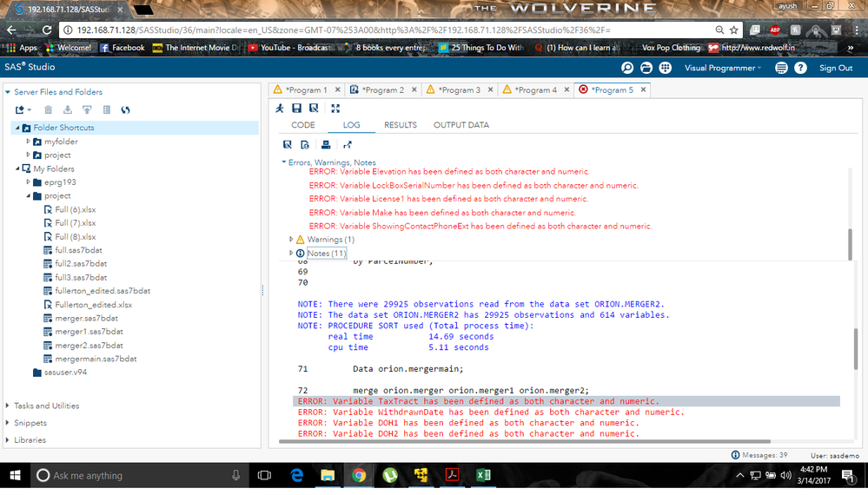Screen dimensions: 868x495
Task: Maximize the program view icon
Action: pyautogui.click(x=335, y=109)
